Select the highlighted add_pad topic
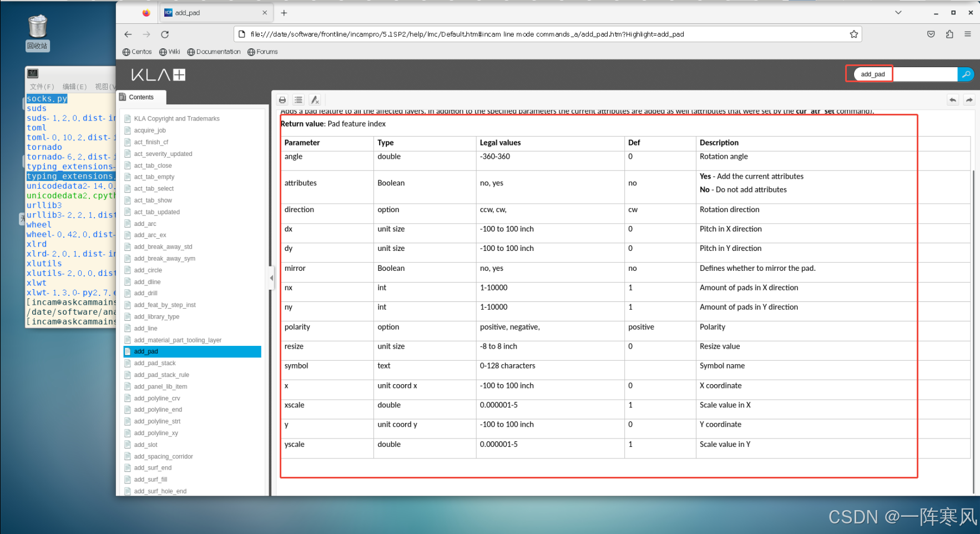The width and height of the screenshot is (980, 534). pyautogui.click(x=192, y=351)
